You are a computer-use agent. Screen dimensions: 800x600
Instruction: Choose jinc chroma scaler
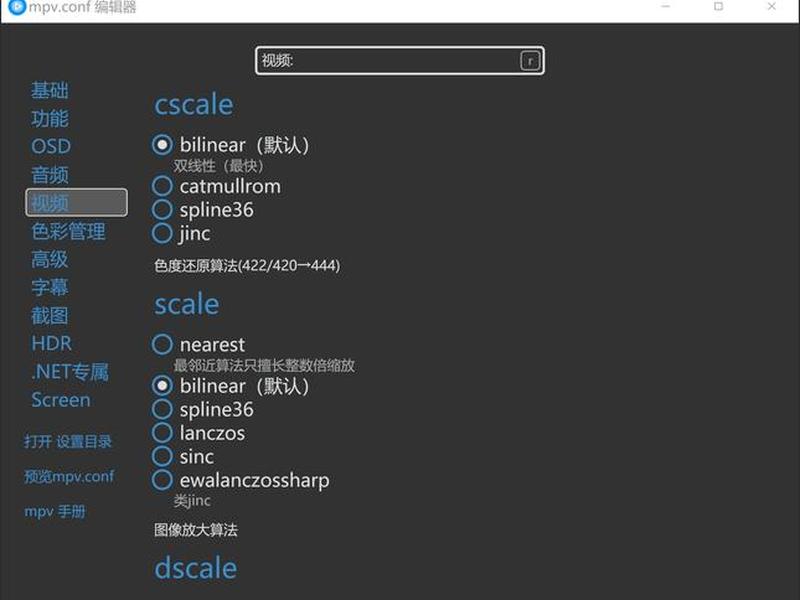point(182,233)
